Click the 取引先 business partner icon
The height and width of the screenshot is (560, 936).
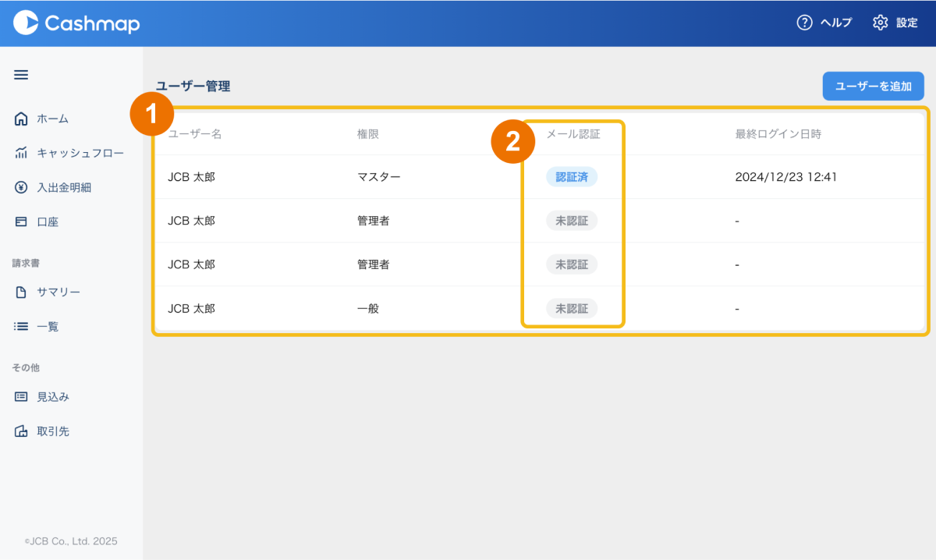pyautogui.click(x=21, y=431)
